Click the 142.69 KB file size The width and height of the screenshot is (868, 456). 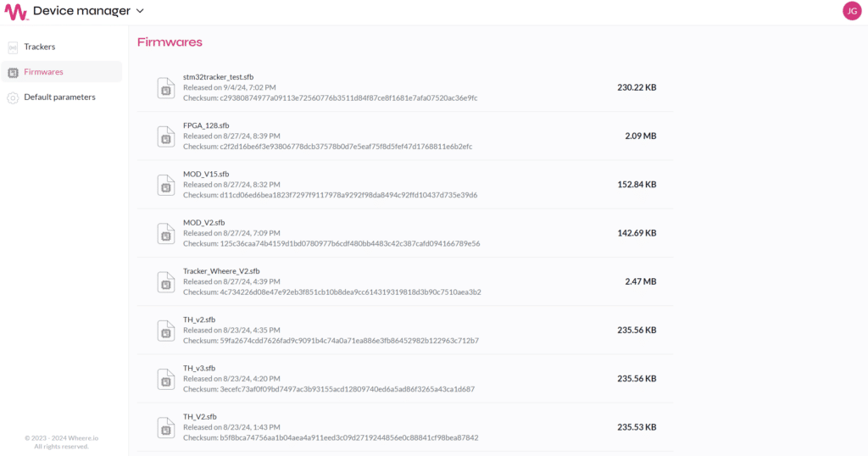(x=637, y=233)
